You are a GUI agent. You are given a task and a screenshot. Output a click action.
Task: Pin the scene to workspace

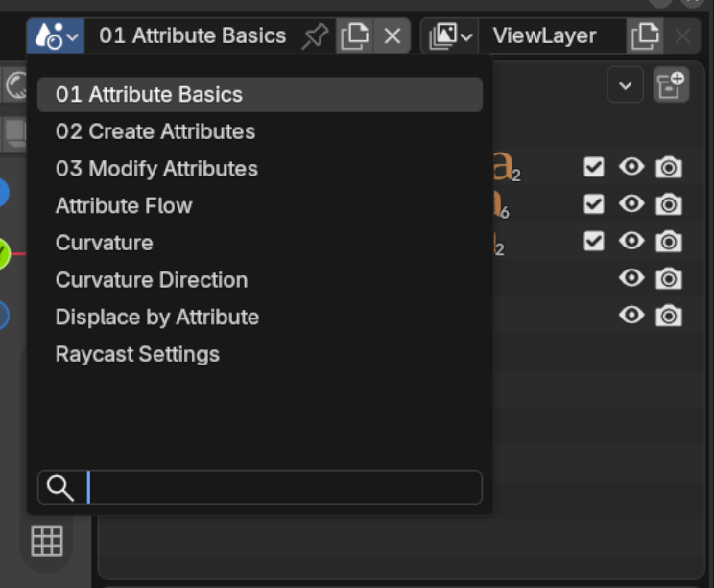(315, 35)
